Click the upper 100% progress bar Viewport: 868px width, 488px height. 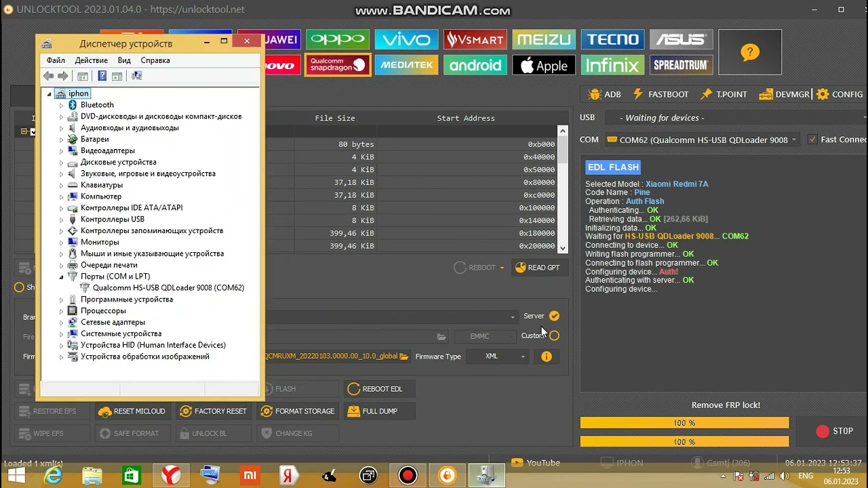coord(684,423)
